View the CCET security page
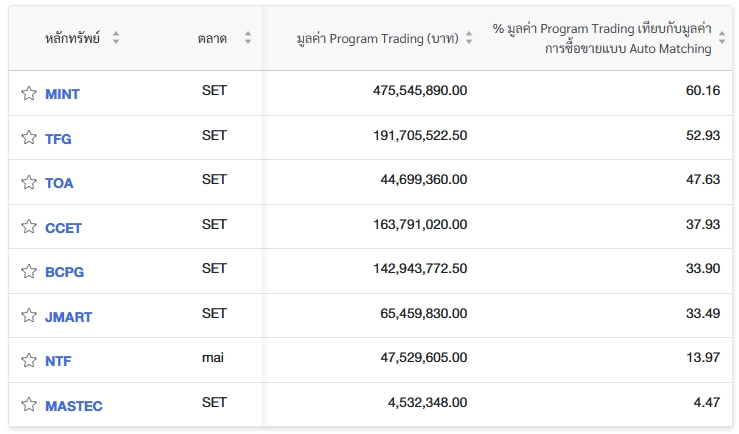The image size is (739, 434). (63, 228)
